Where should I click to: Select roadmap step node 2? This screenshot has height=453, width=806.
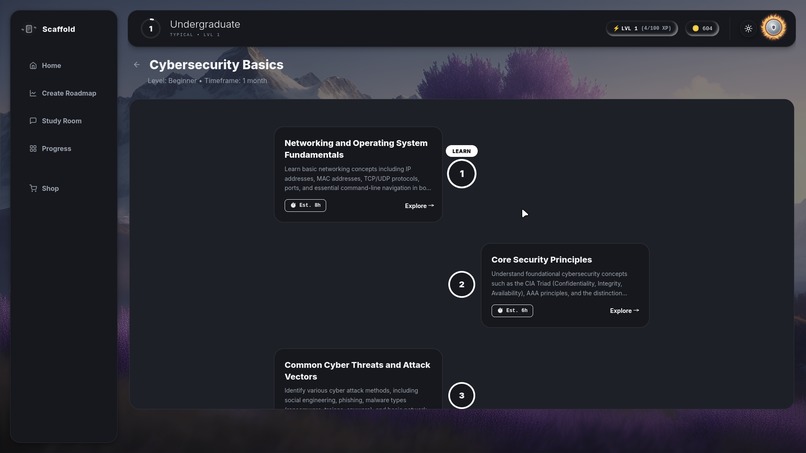tap(462, 284)
